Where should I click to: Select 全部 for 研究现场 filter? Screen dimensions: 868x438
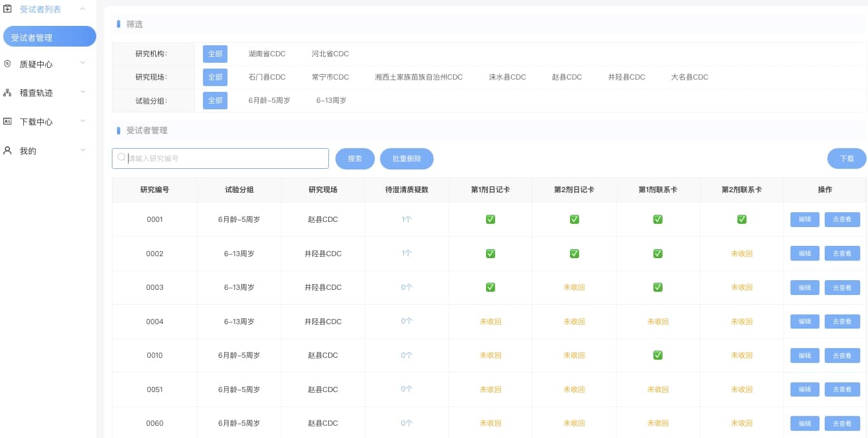215,77
